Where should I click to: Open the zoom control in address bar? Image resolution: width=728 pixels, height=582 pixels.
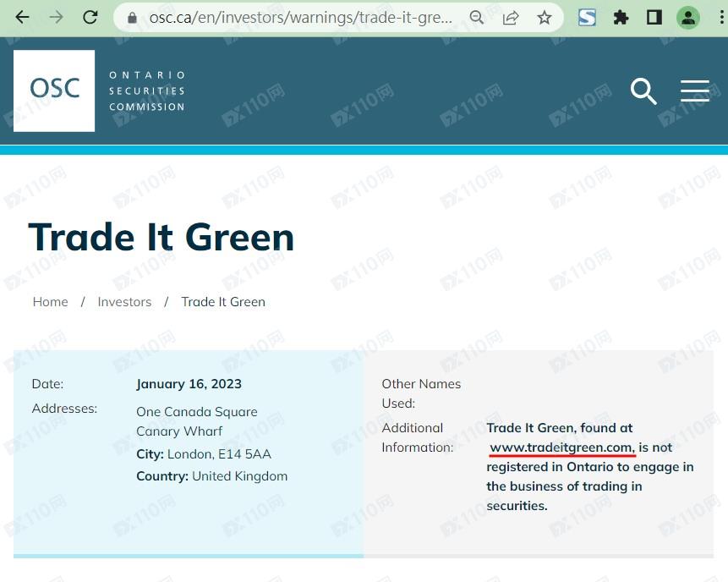pos(476,18)
